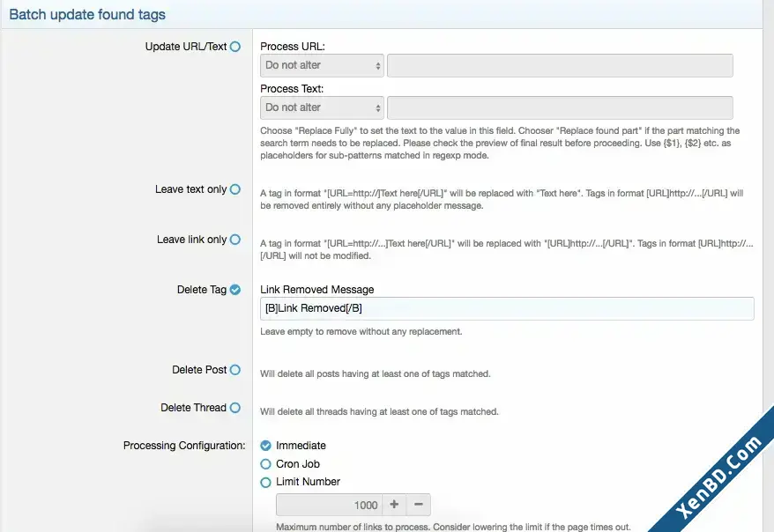Screen dimensions: 774x532
Task: Select Immediate processing configuration
Action: (x=265, y=446)
